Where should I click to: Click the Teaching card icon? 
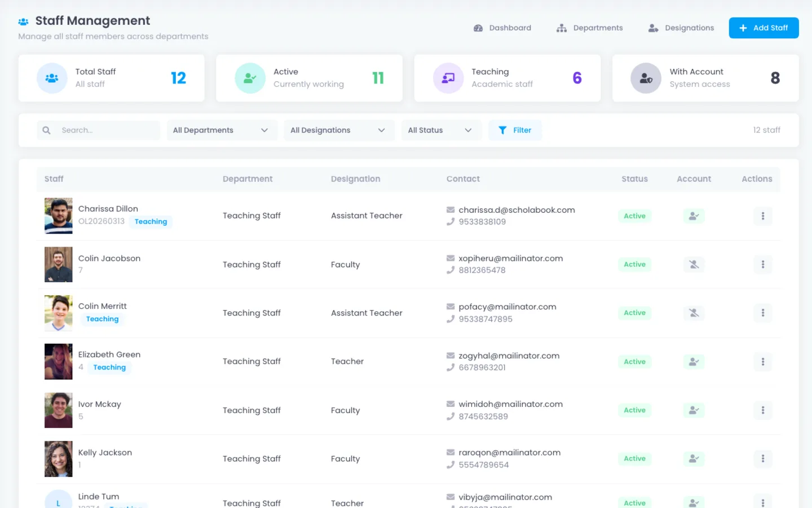(448, 78)
